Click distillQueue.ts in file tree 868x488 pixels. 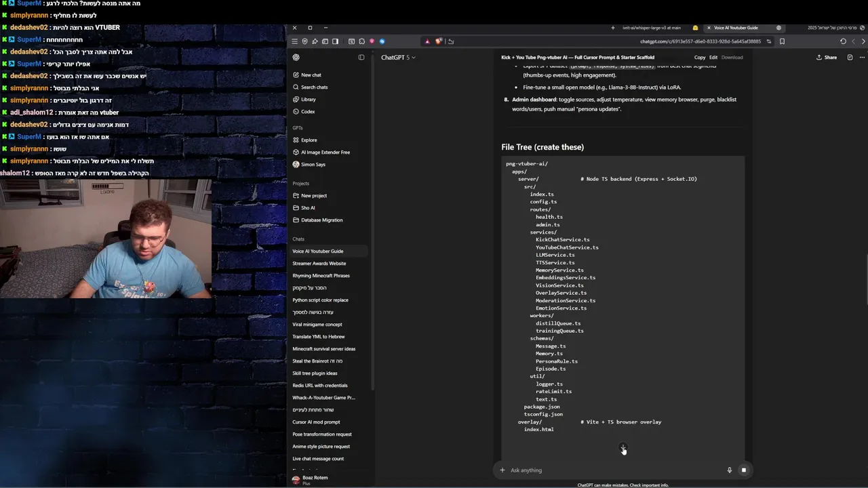pyautogui.click(x=558, y=323)
